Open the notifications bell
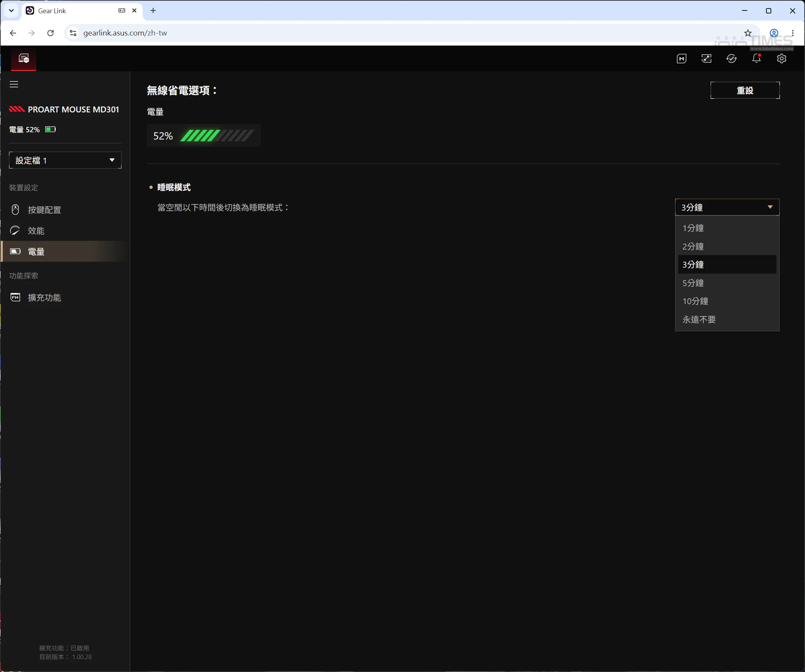805x672 pixels. [756, 59]
